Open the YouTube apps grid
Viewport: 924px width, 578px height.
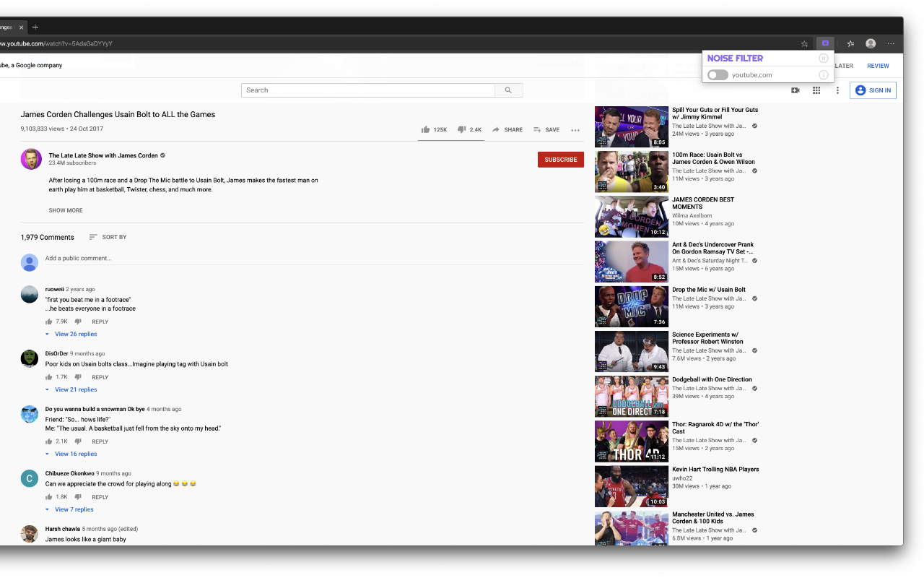(x=816, y=90)
